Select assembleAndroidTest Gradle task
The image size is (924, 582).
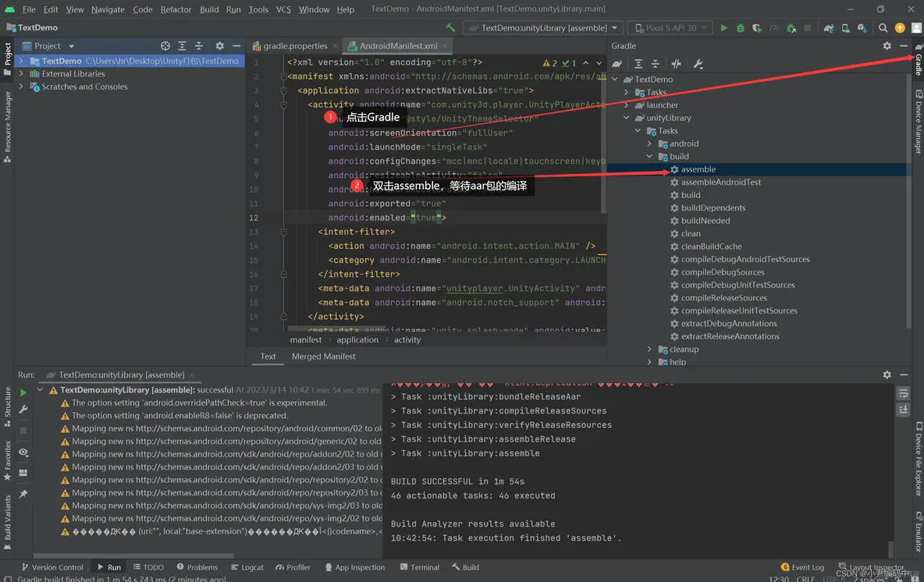tap(720, 182)
